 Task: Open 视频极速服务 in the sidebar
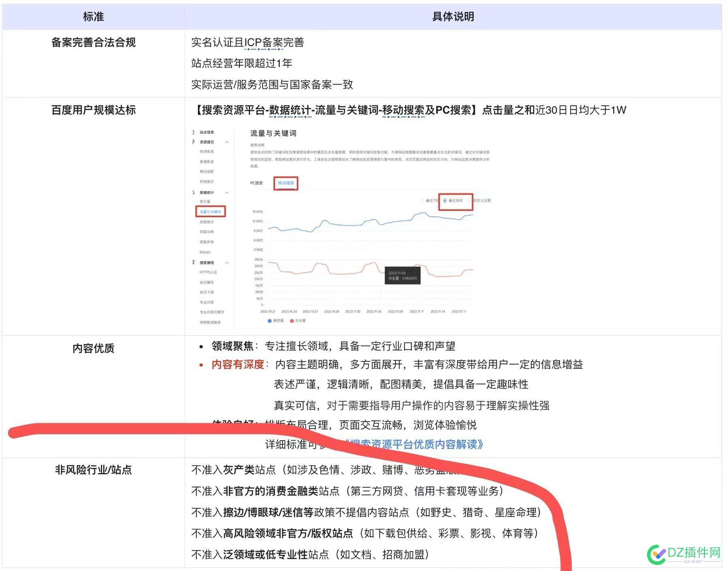pyautogui.click(x=210, y=323)
